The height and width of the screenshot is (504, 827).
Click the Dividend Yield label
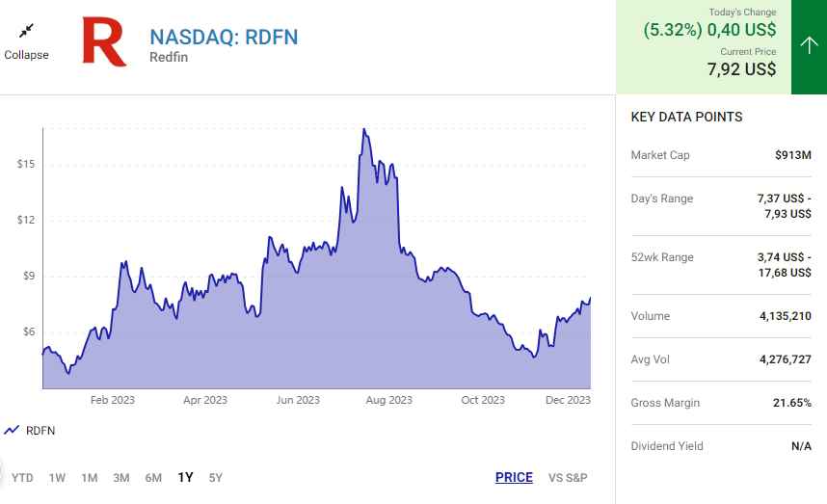point(667,446)
